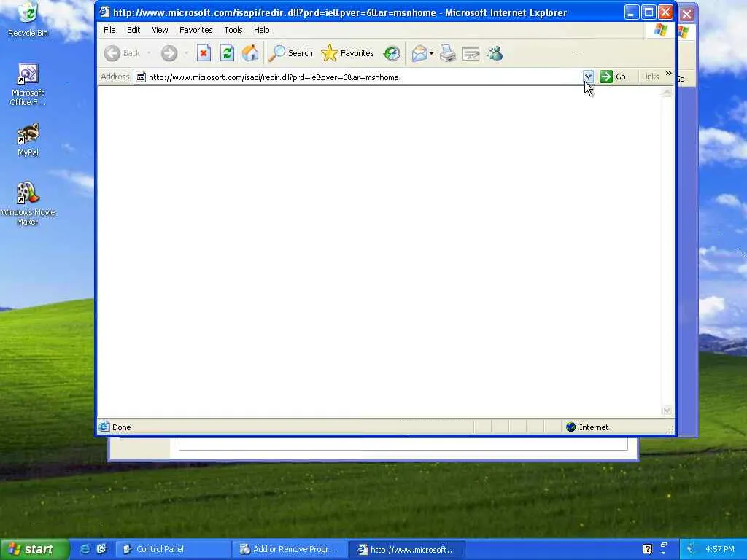Open the Forward button history dropdown
The height and width of the screenshot is (560, 747).
(x=186, y=53)
